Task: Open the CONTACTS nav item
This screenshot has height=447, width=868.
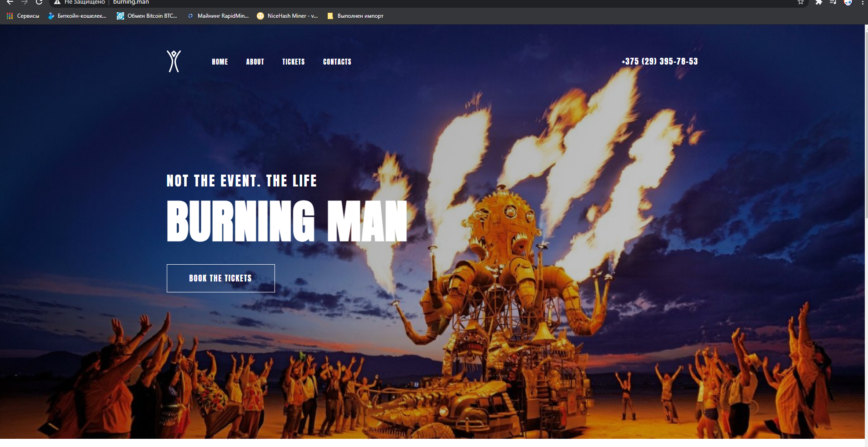Action: (x=337, y=62)
